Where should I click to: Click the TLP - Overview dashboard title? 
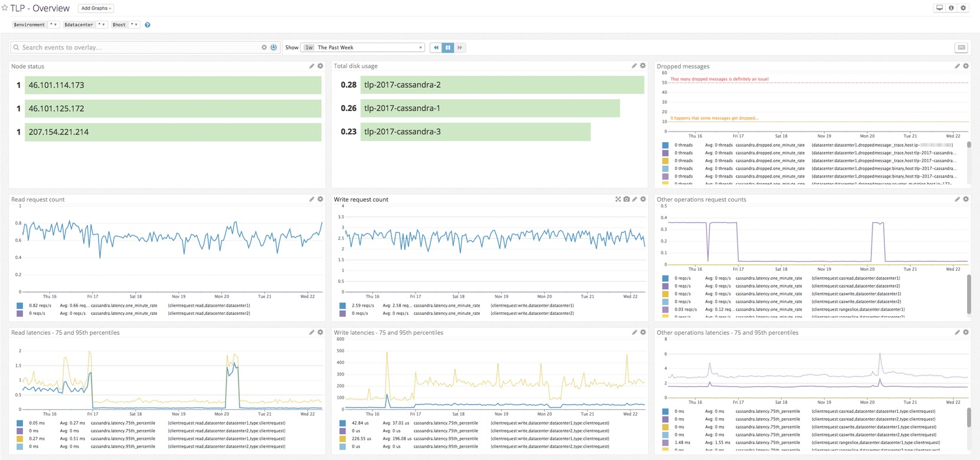[40, 8]
